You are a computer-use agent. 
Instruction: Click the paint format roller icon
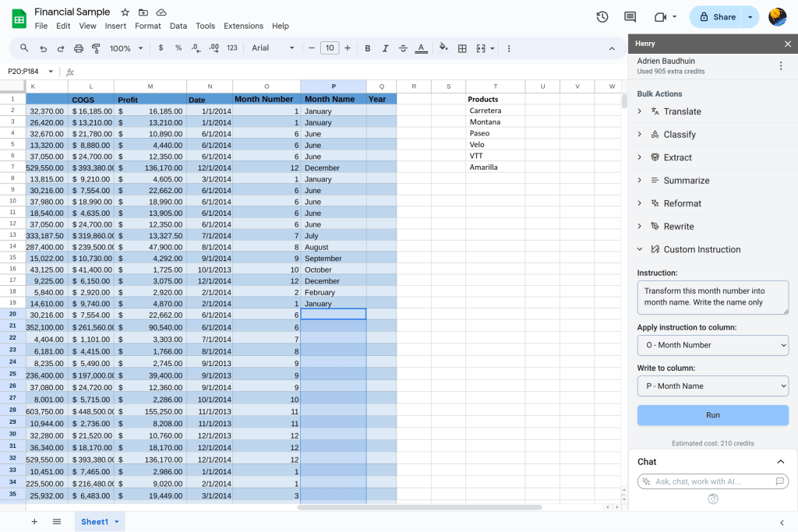tap(97, 48)
